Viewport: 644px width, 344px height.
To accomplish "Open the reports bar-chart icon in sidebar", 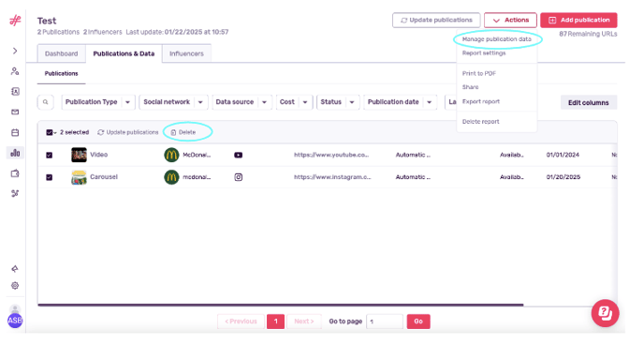I will (x=15, y=153).
